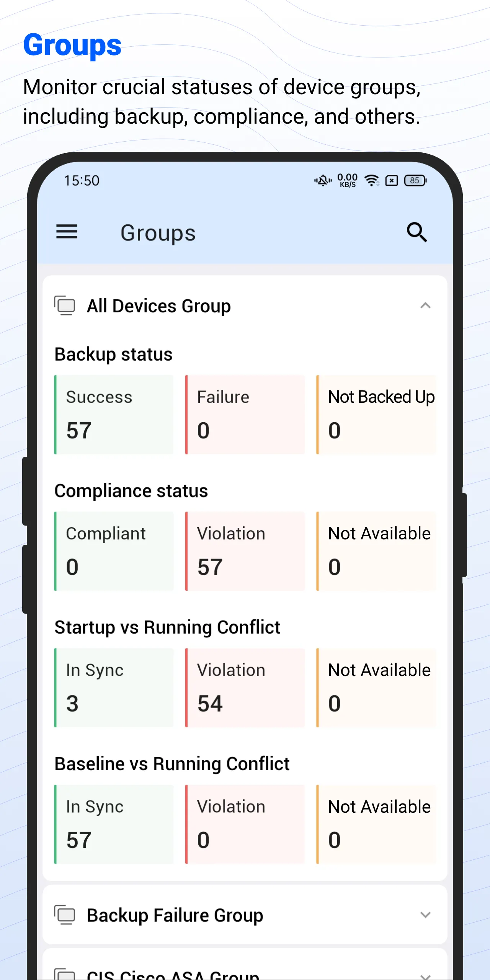
Task: Collapse the All Devices Group card
Action: click(425, 305)
